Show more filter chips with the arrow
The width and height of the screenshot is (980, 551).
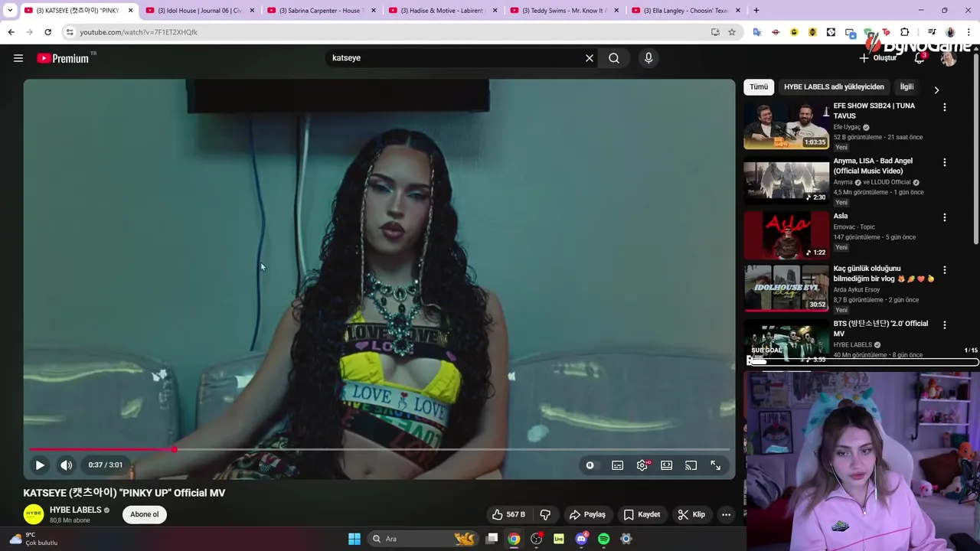(x=936, y=90)
